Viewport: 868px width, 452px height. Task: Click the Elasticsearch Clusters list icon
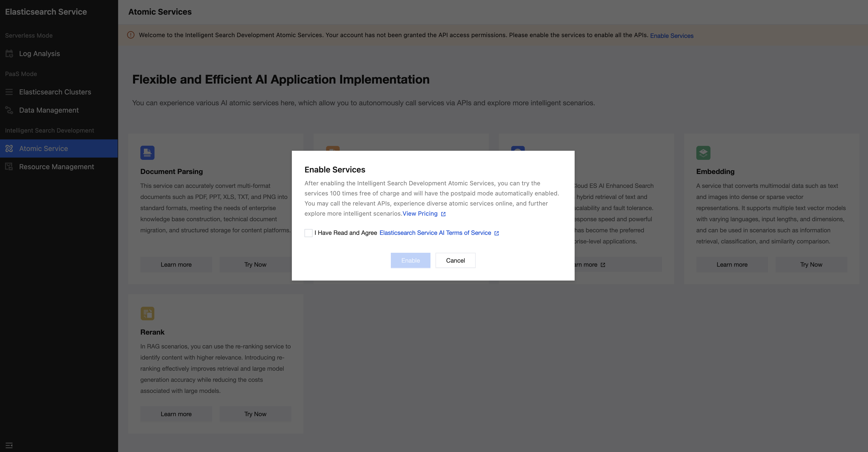pyautogui.click(x=9, y=92)
